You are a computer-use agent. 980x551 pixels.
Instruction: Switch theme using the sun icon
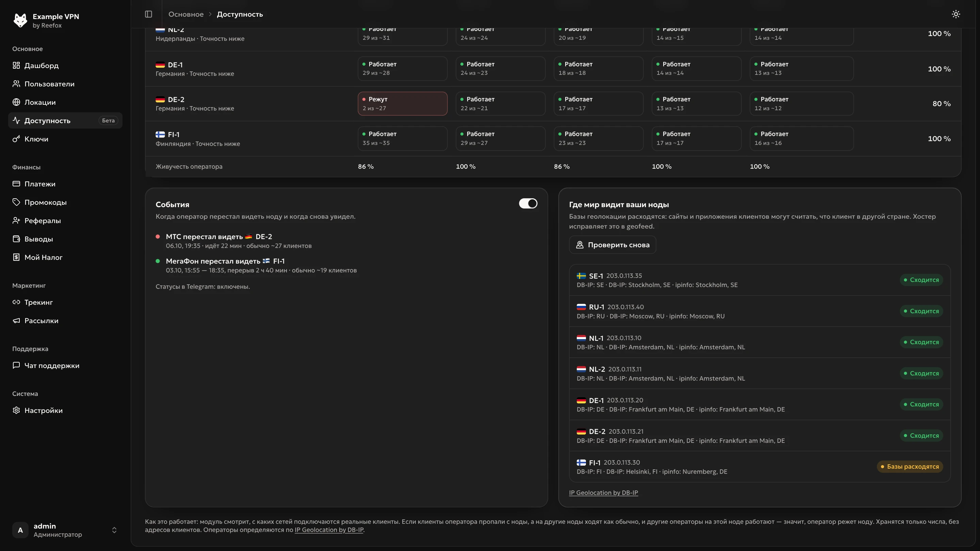click(x=955, y=14)
